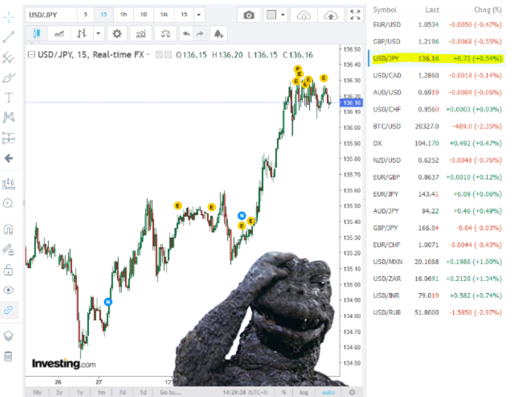Set range to 10y
The width and height of the screenshot is (532, 397).
point(37,392)
